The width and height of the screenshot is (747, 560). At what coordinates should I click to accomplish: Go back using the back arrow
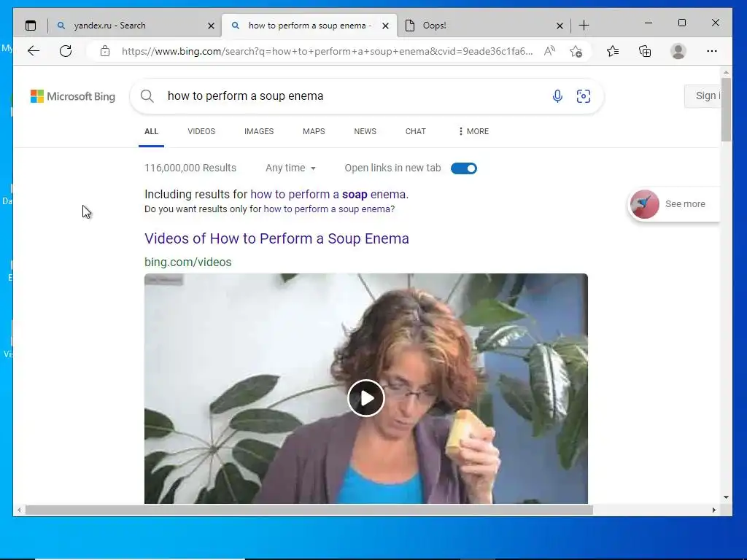click(x=34, y=51)
